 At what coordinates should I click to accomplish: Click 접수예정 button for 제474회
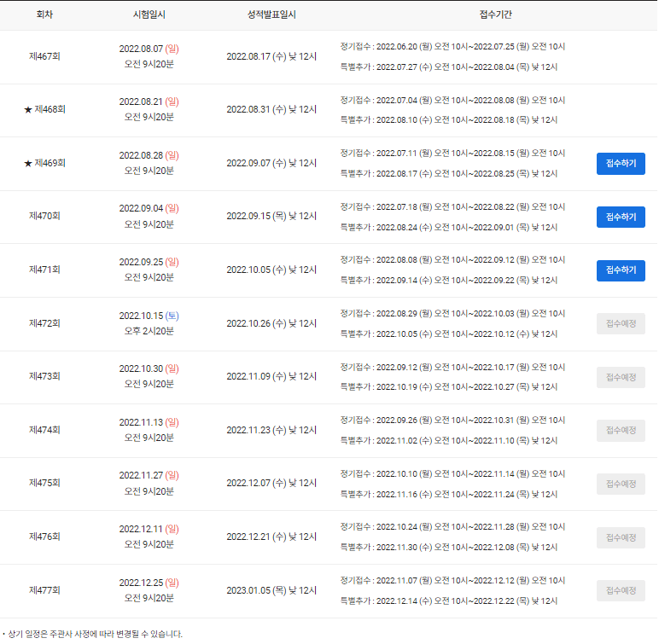[x=621, y=430]
